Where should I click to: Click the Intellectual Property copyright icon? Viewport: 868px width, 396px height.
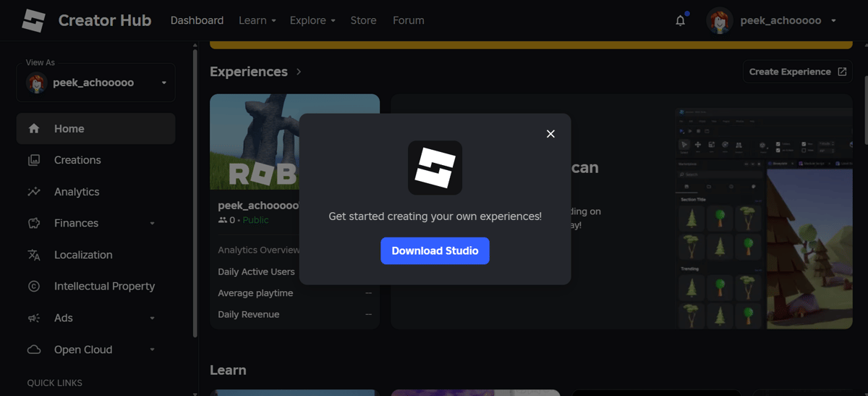point(34,286)
